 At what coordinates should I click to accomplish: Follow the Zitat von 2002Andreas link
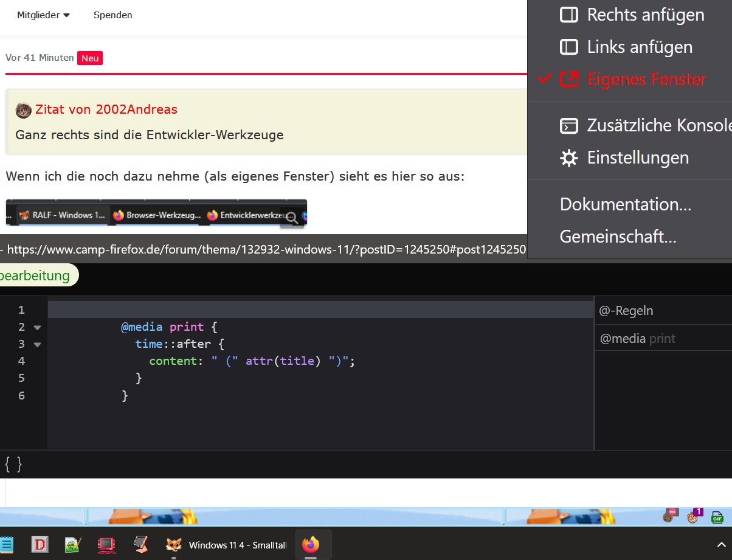pos(106,109)
